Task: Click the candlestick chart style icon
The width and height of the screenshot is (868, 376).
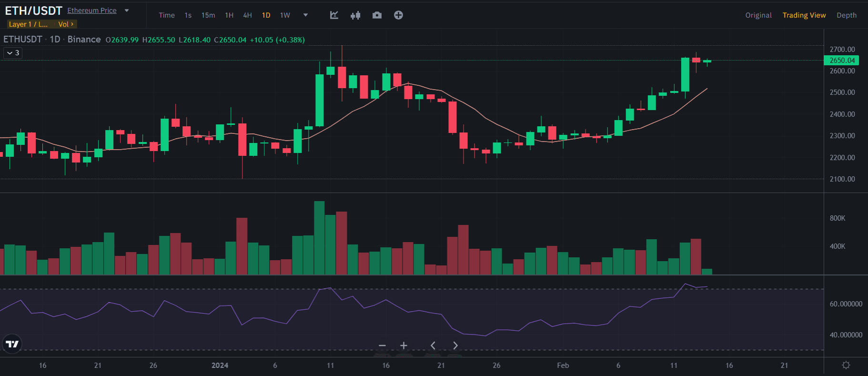Action: click(355, 15)
